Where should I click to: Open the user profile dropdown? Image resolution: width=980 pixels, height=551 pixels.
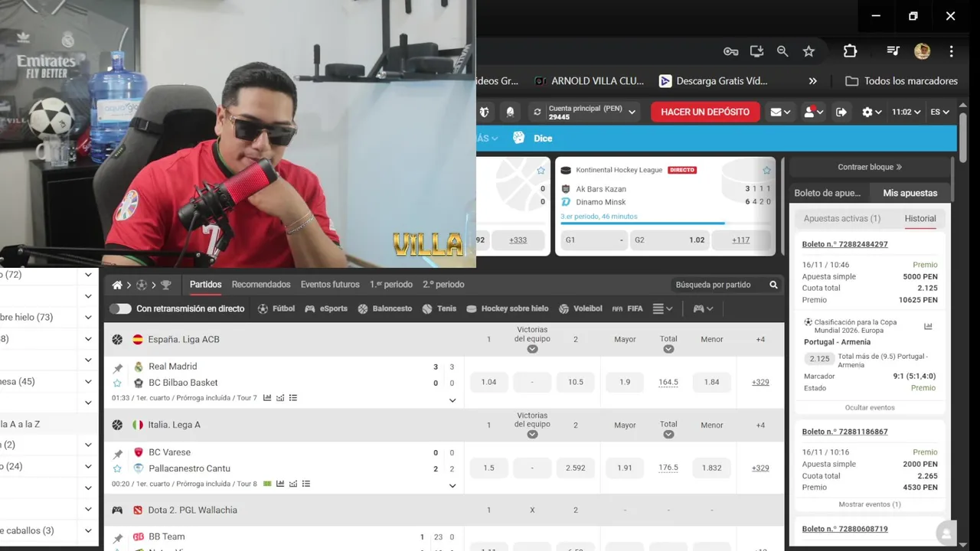(813, 112)
